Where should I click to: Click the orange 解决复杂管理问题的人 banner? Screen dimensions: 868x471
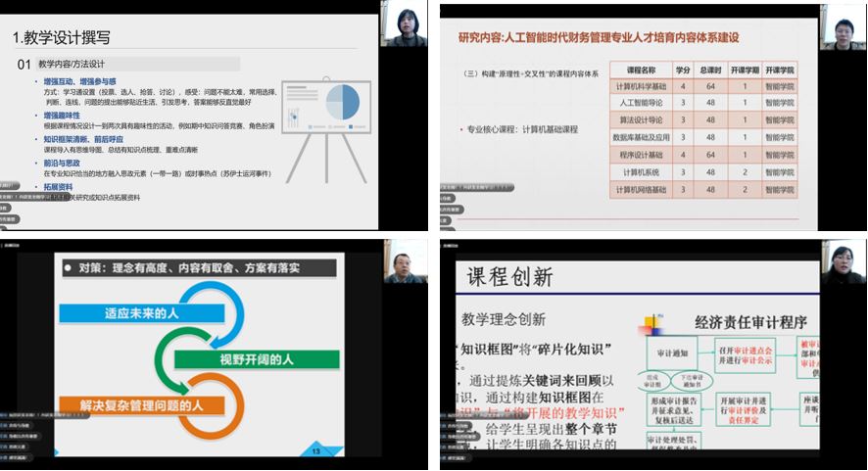coord(147,403)
